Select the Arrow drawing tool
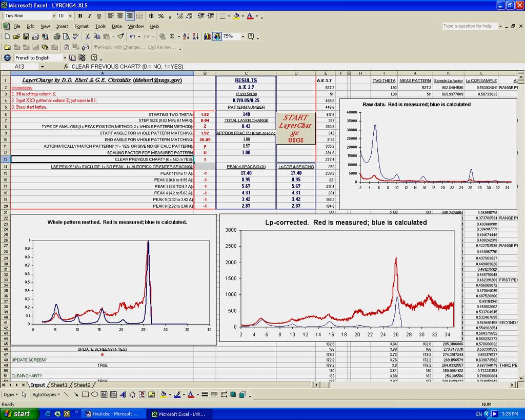The height and width of the screenshot is (420, 525). click(x=76, y=394)
